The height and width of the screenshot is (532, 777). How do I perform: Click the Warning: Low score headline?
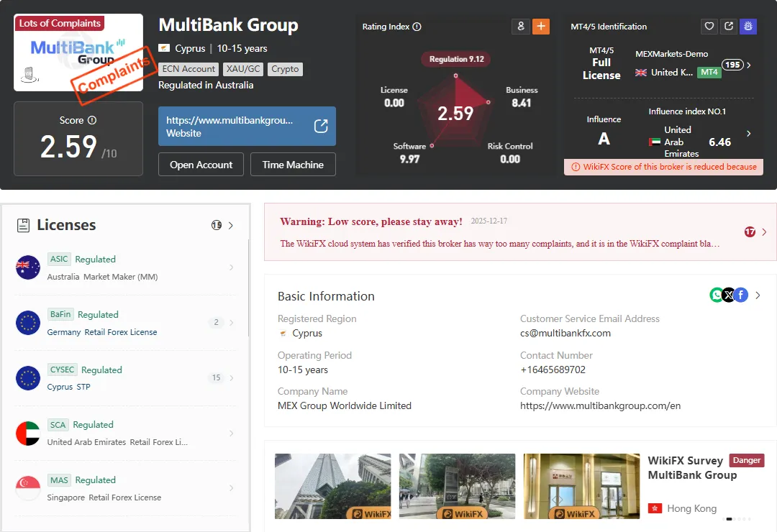371,221
